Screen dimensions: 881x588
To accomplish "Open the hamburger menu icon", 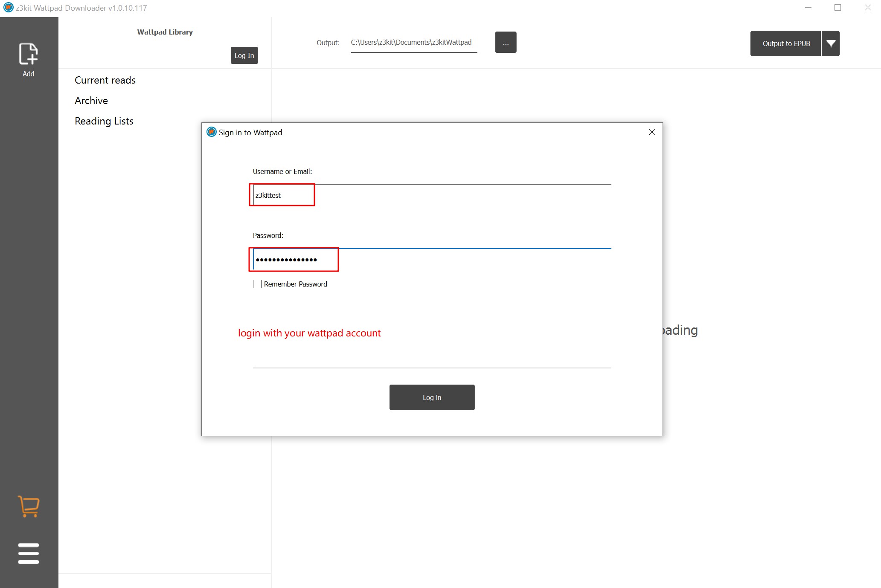I will click(x=29, y=553).
